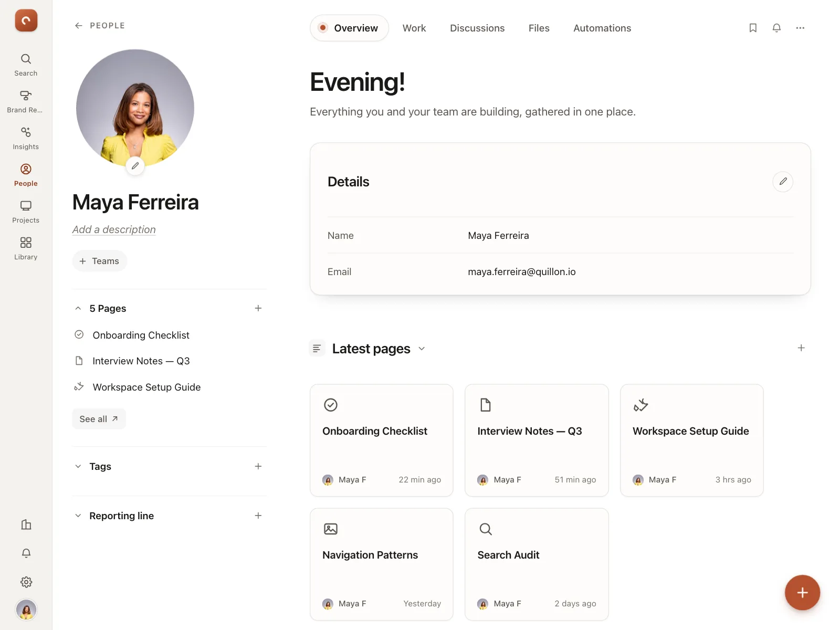Open Library in the sidebar
This screenshot has height=630, width=840.
[26, 249]
